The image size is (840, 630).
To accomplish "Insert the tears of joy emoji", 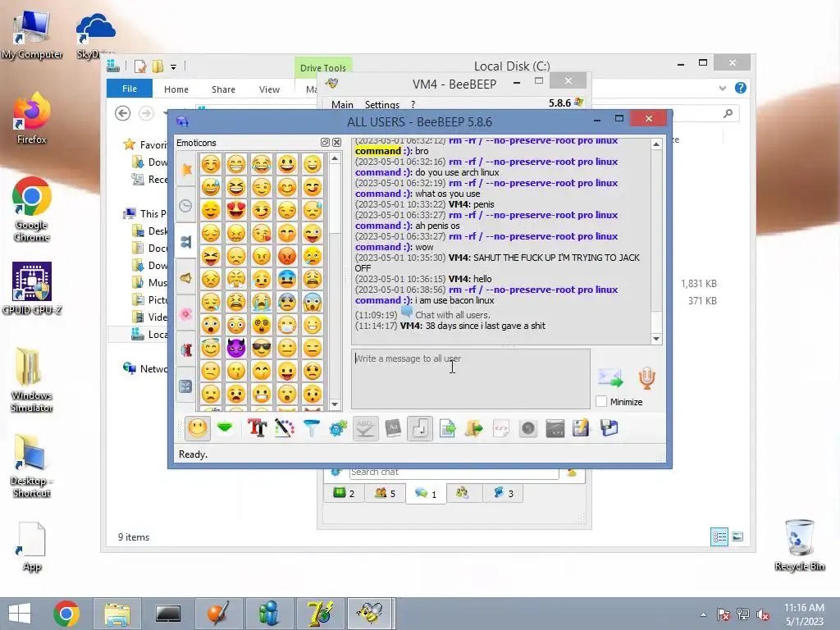I will pyautogui.click(x=262, y=164).
